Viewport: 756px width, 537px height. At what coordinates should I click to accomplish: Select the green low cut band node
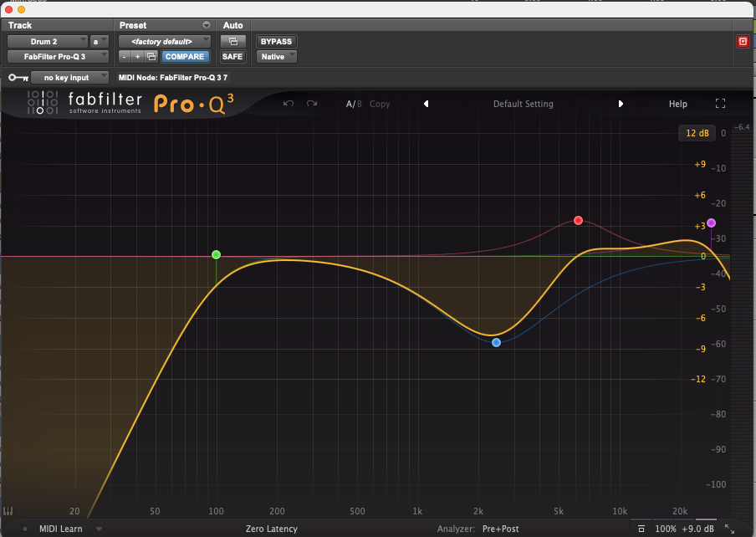(x=216, y=254)
